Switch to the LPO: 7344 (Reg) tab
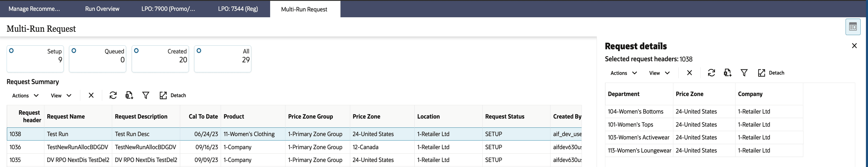Screen dimensions: 868x167 click(238, 9)
